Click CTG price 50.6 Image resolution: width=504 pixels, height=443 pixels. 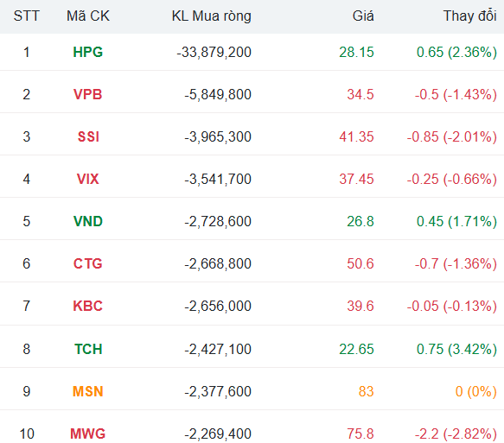[360, 263]
